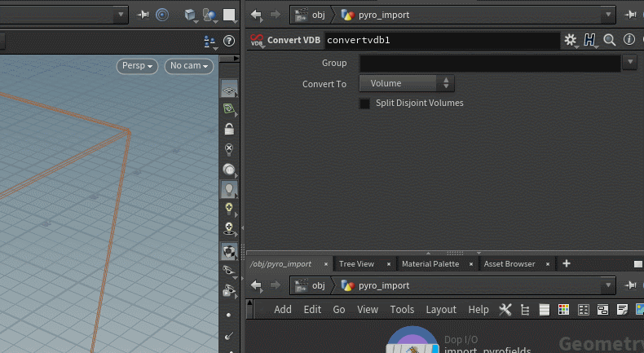Click the small dot points display icon
Screen dimensions: 644x353
pos(229,315)
